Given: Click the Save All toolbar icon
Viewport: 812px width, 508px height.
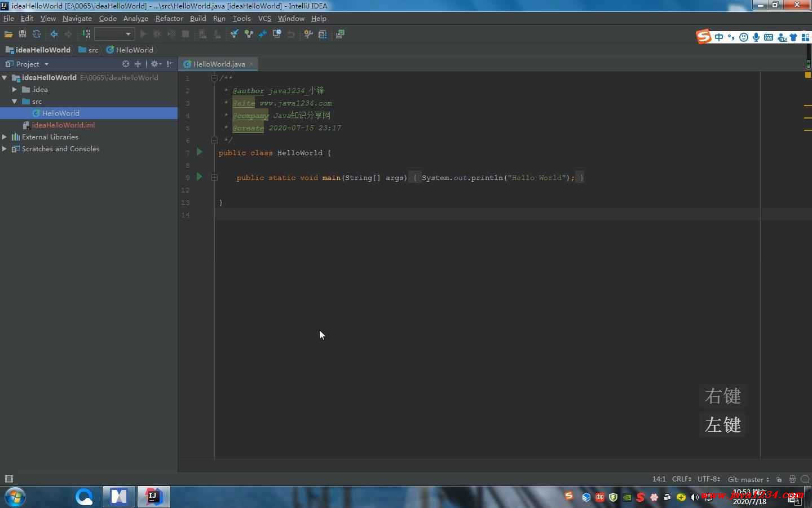Looking at the screenshot, I should (x=23, y=34).
